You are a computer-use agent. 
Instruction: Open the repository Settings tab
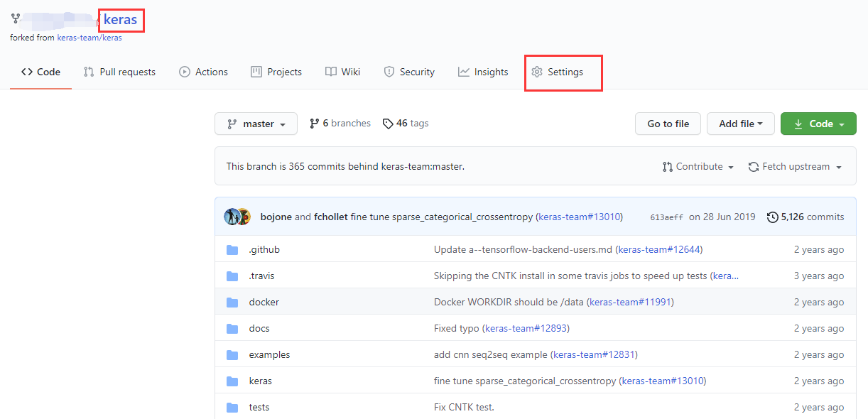coord(558,72)
